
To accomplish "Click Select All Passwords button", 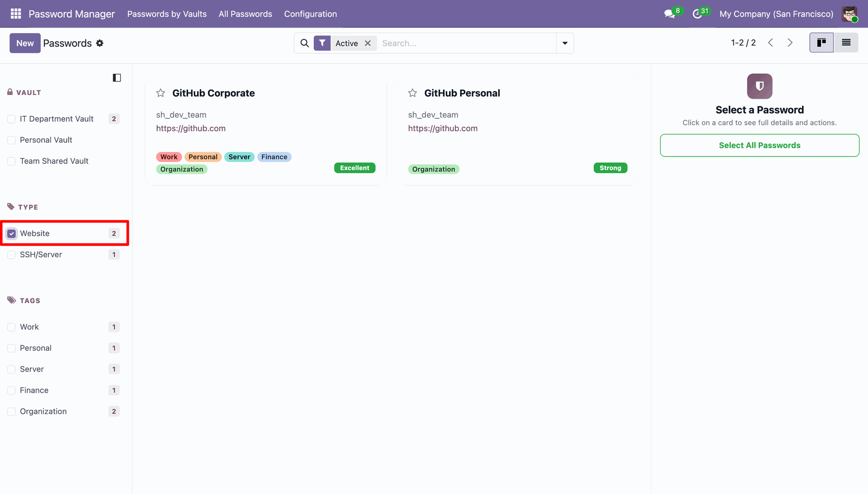I will point(759,145).
